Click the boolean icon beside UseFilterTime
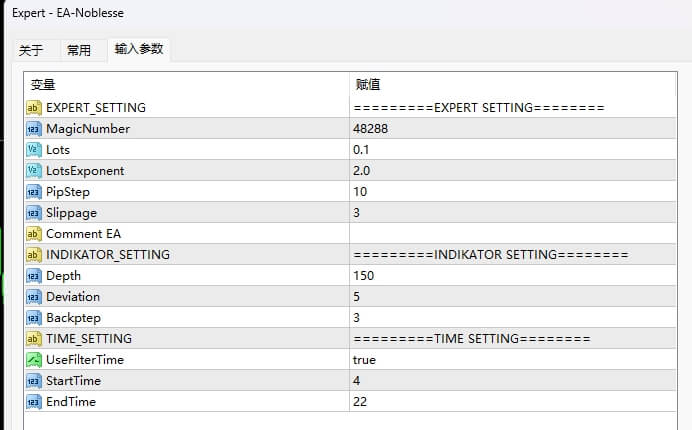Screen dimensions: 692x430 point(34,360)
